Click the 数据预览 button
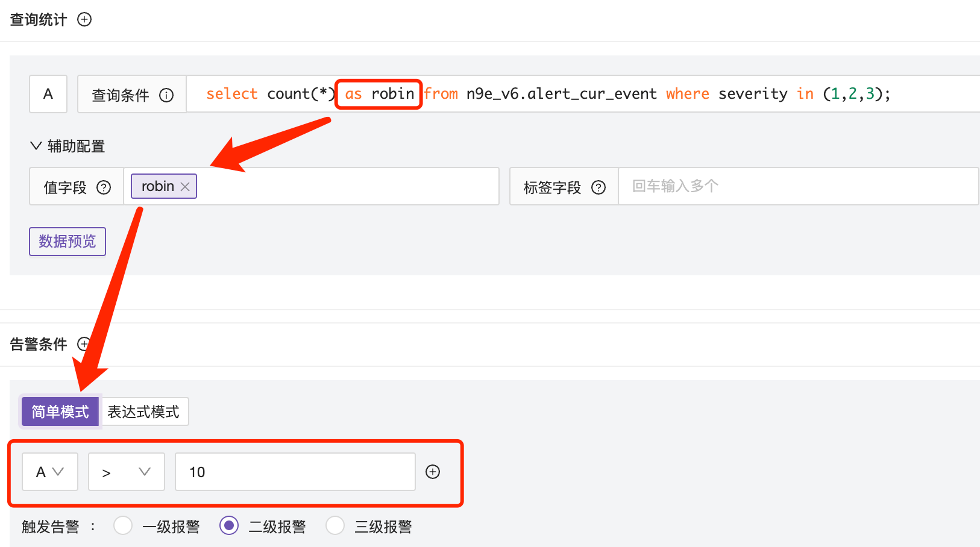980x547 pixels. pos(67,241)
